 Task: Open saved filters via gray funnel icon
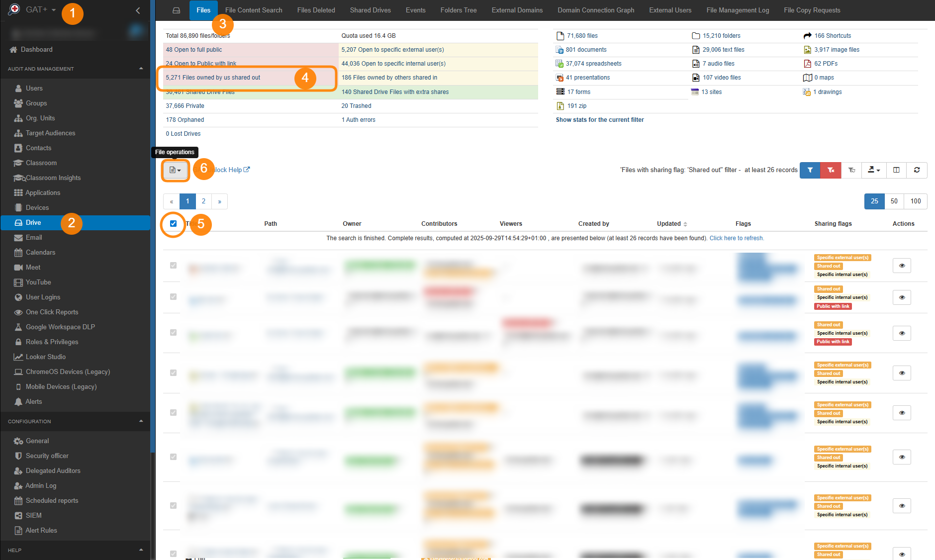pos(851,170)
